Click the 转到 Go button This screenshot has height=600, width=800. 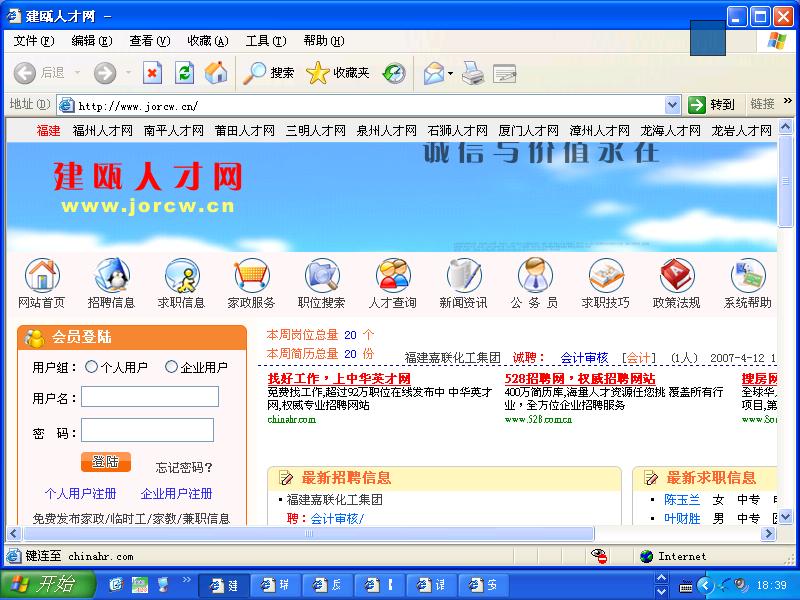(x=712, y=105)
